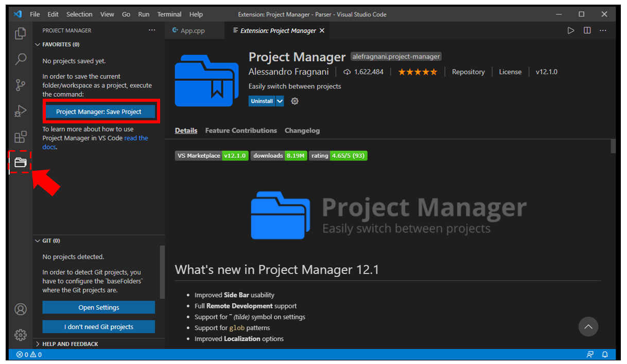This screenshot has width=627, height=364.
Task: Open Project Manager views more actions ellipsis
Action: [152, 30]
